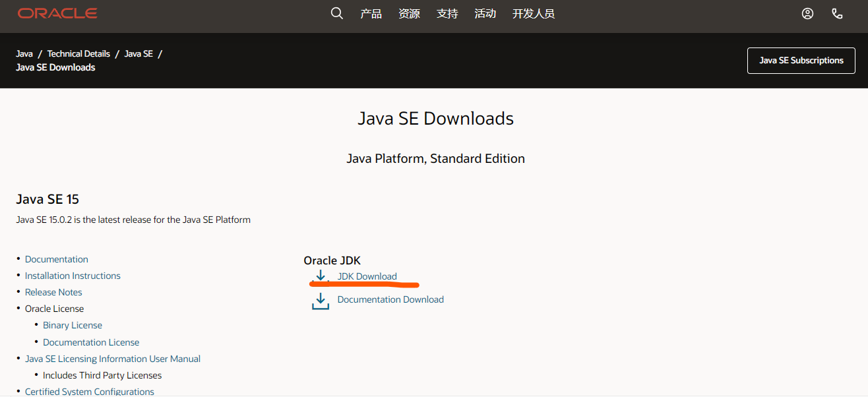Open the 开发人员 menu
Screen dimensions: 868x397
[533, 13]
